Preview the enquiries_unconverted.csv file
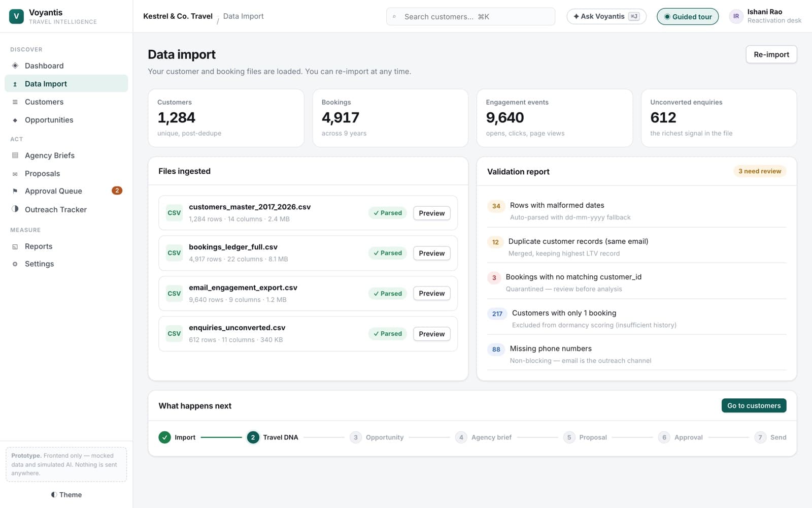 click(x=431, y=334)
